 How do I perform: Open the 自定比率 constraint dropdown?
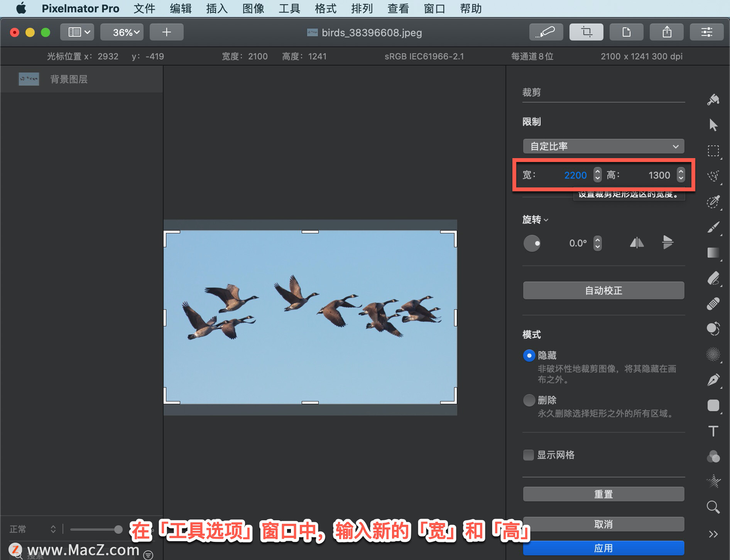(x=603, y=146)
